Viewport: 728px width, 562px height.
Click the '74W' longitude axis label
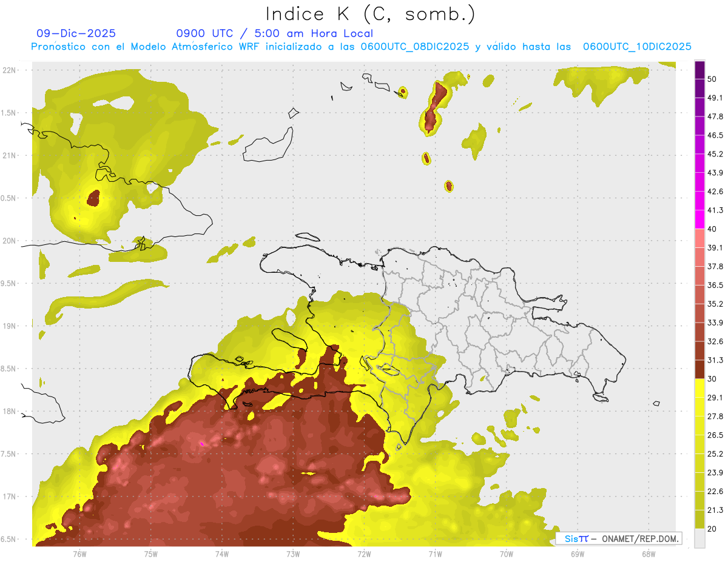pyautogui.click(x=221, y=554)
